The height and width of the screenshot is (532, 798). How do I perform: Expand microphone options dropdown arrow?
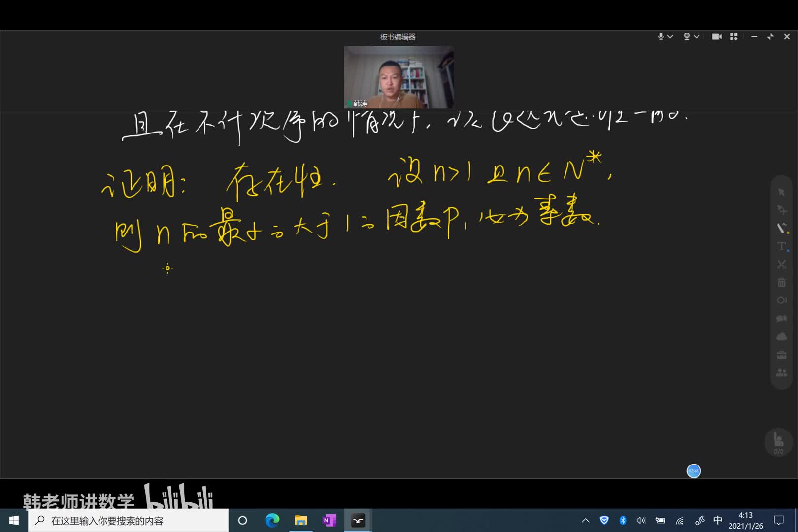pos(670,37)
